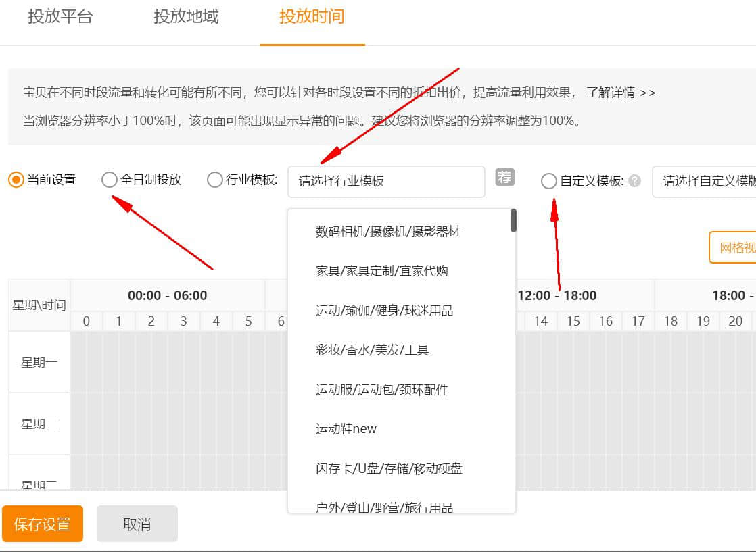Select 运动鞋new from the template list
The height and width of the screenshot is (552, 756).
tap(346, 429)
